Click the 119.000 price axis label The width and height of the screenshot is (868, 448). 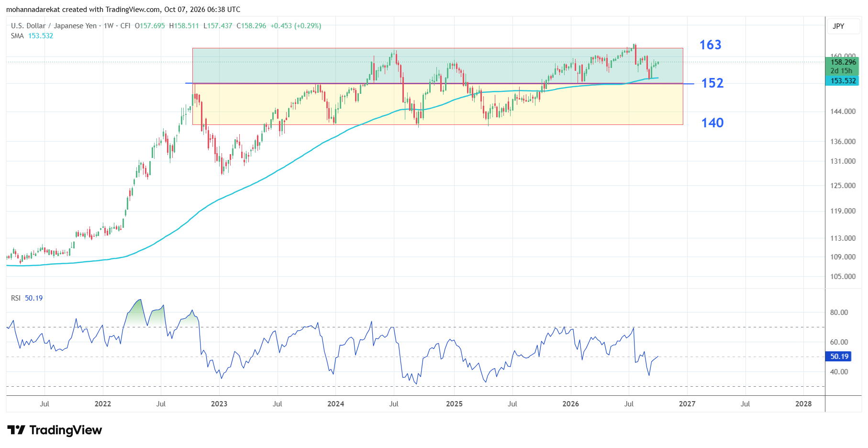843,211
